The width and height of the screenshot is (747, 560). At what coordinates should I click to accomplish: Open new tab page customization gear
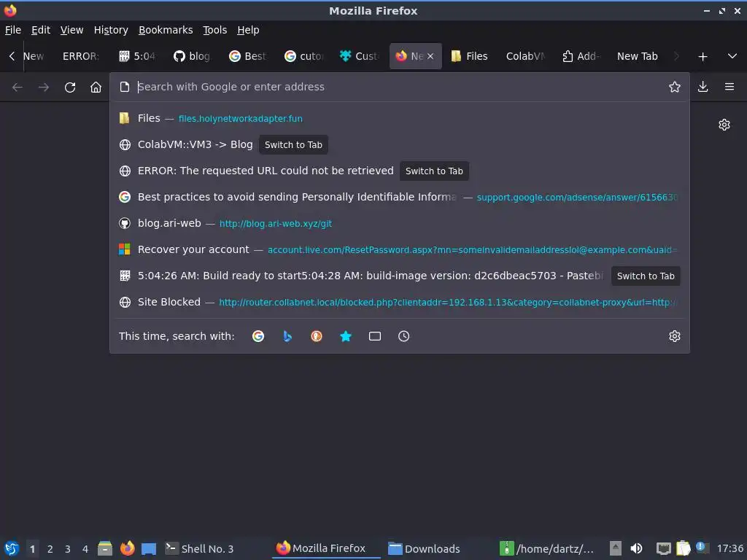(x=724, y=125)
